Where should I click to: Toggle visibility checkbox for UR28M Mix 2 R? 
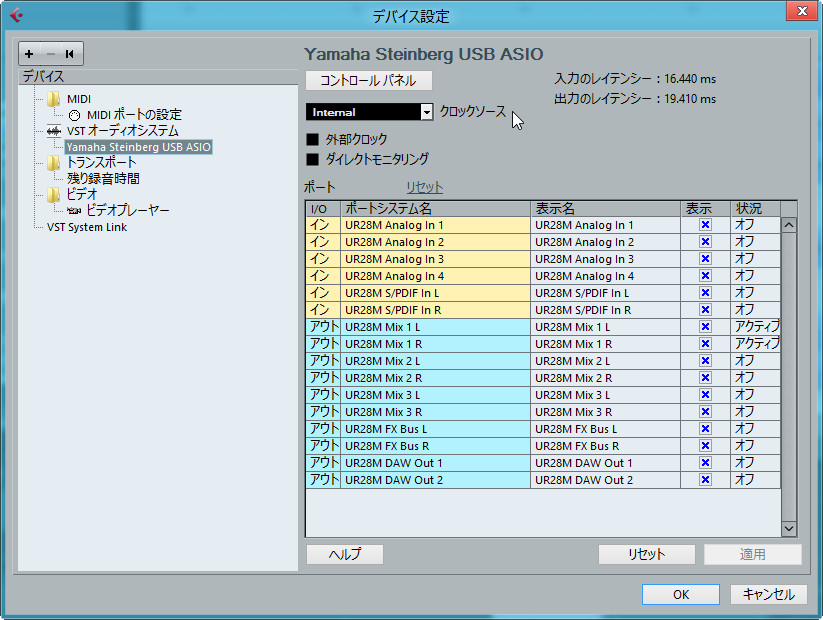pyautogui.click(x=705, y=377)
